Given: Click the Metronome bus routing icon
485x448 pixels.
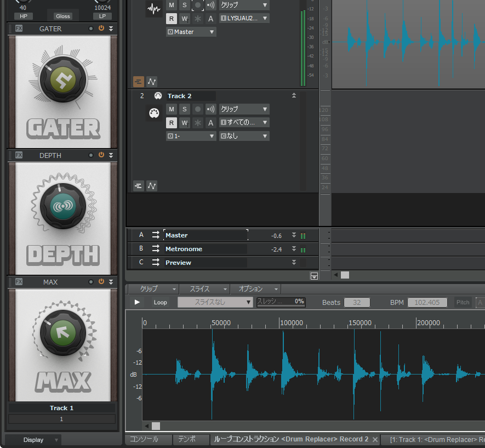Looking at the screenshot, I should 156,249.
